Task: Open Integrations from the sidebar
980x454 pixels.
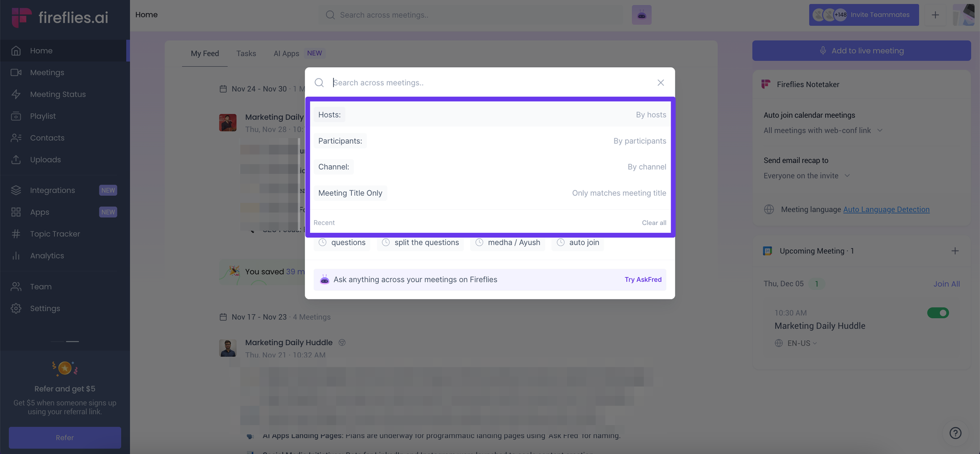Action: tap(52, 190)
